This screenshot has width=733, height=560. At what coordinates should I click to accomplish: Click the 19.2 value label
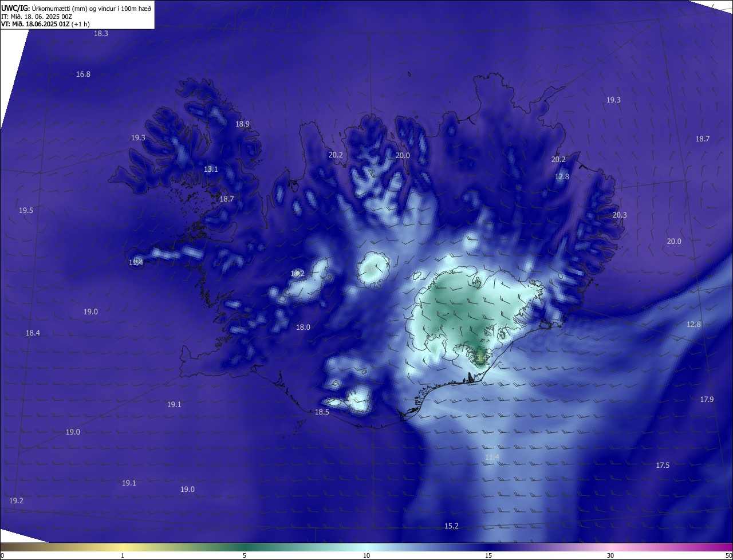click(16, 501)
